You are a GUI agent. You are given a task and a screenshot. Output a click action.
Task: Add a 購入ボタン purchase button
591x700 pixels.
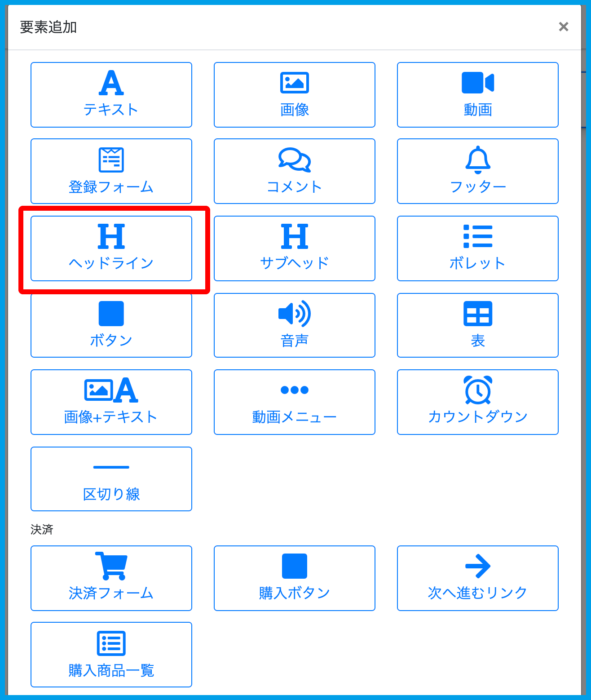(294, 578)
